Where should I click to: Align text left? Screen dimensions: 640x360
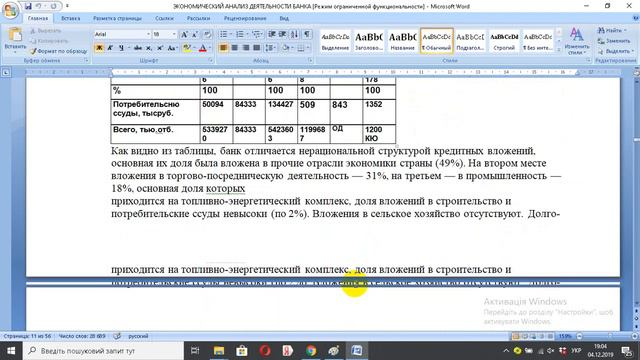click(223, 48)
